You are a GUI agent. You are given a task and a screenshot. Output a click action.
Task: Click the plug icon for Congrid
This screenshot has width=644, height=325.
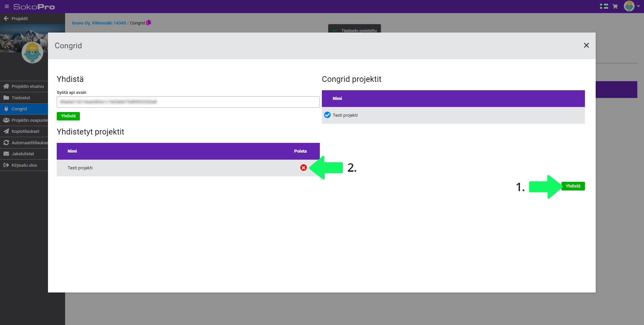(6, 109)
